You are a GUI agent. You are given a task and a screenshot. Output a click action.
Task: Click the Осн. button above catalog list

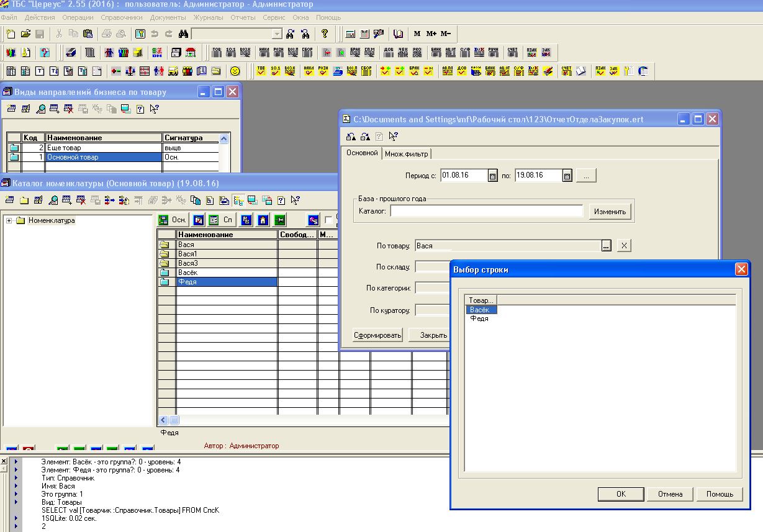click(173, 220)
